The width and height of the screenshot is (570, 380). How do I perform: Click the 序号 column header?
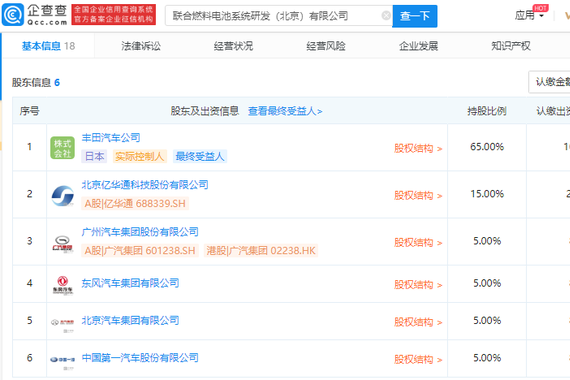pyautogui.click(x=29, y=111)
